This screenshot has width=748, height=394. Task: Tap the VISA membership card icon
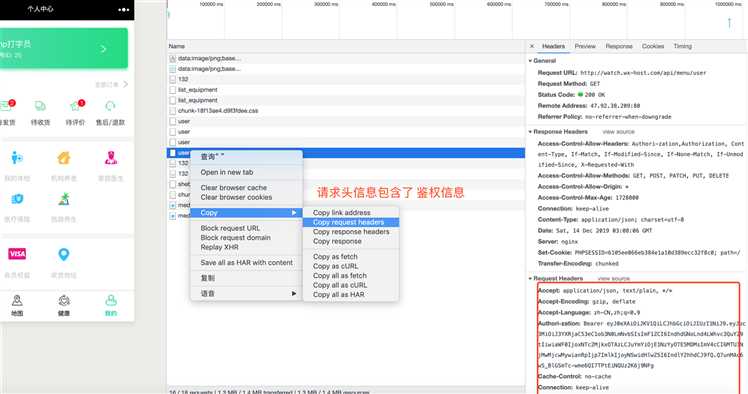point(17,254)
